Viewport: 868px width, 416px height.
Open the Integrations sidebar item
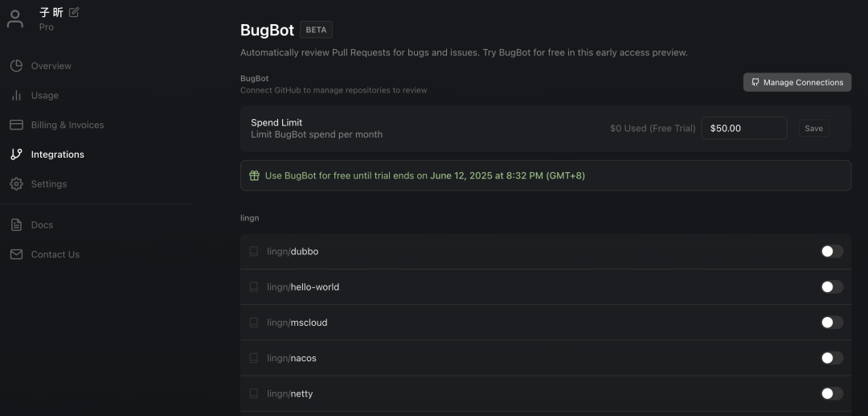click(57, 154)
